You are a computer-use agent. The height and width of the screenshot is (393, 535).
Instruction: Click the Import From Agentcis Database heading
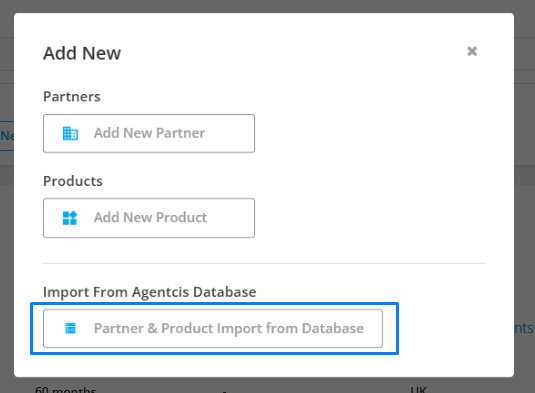pyautogui.click(x=149, y=292)
